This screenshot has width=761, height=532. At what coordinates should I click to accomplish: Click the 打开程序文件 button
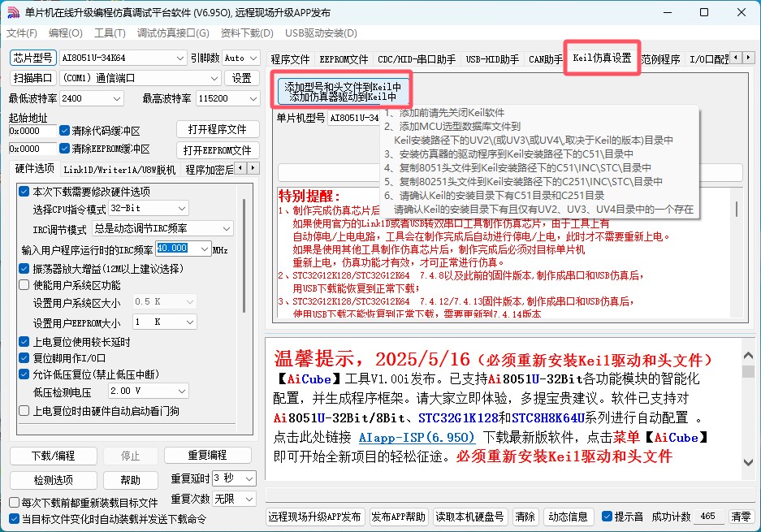tap(218, 130)
